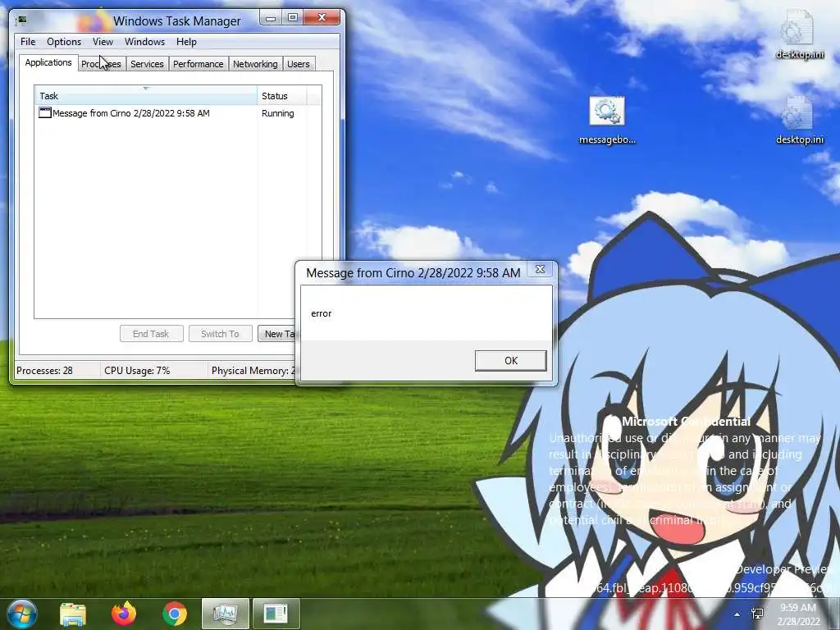840x630 pixels.
Task: Click the End Task button
Action: [152, 334]
